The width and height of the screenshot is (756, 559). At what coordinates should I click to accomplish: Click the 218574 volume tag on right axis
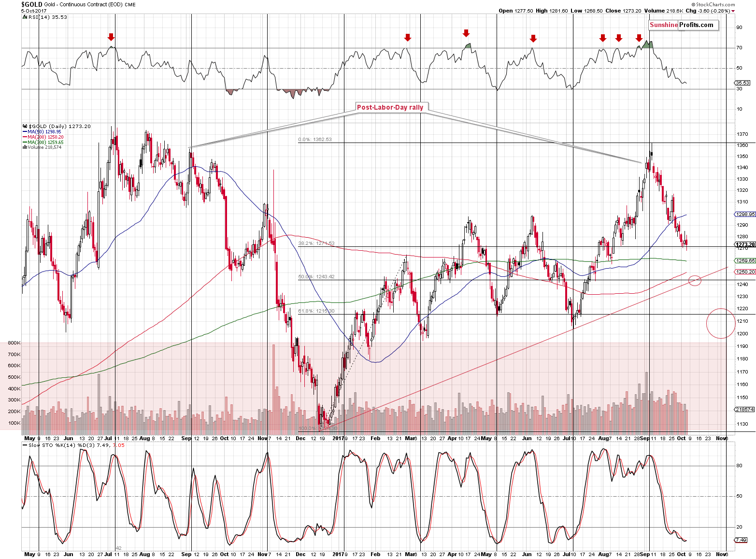[744, 409]
